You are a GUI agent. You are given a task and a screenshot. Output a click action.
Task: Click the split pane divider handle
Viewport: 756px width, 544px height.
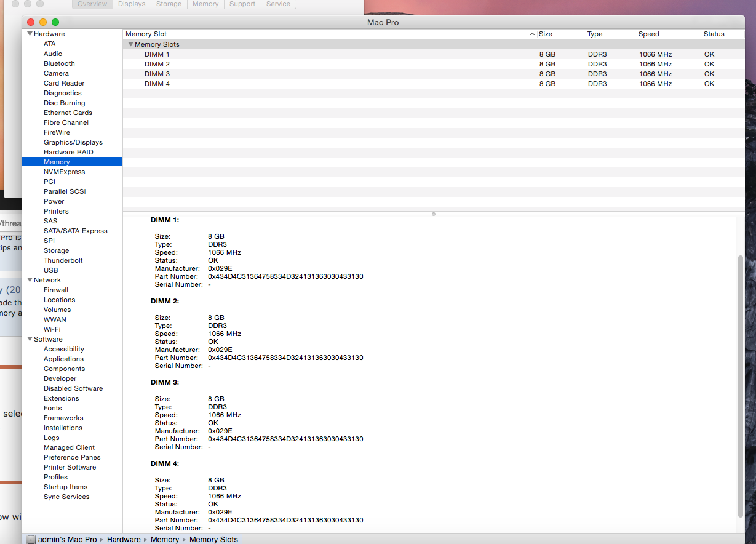(x=434, y=214)
